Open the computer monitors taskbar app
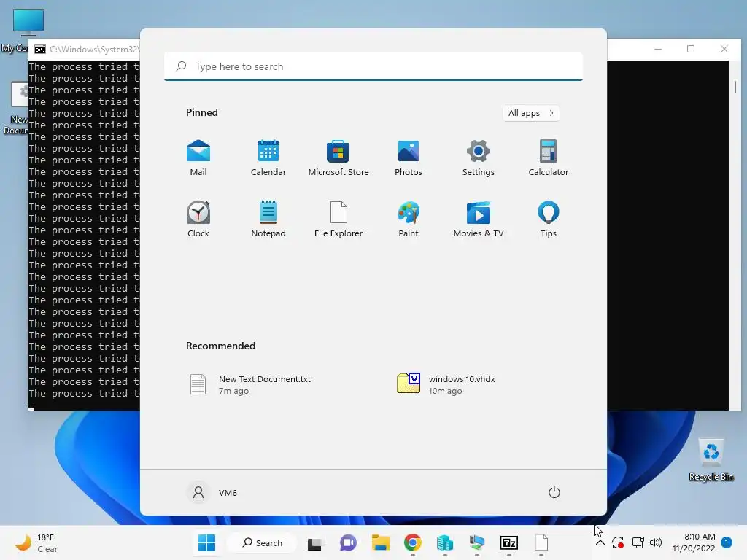Image resolution: width=747 pixels, height=560 pixels. click(x=477, y=542)
